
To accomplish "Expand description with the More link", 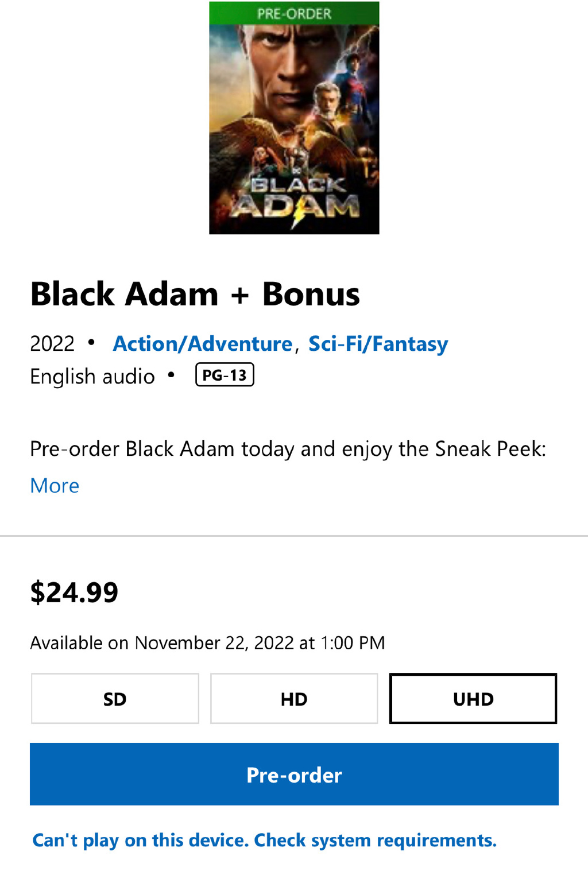I will click(55, 486).
